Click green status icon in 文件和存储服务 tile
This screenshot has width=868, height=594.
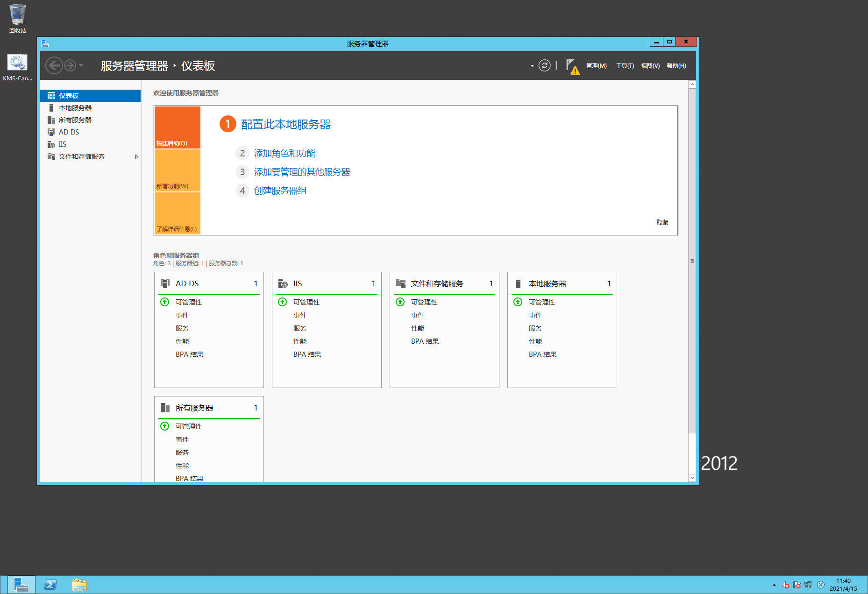click(x=400, y=302)
